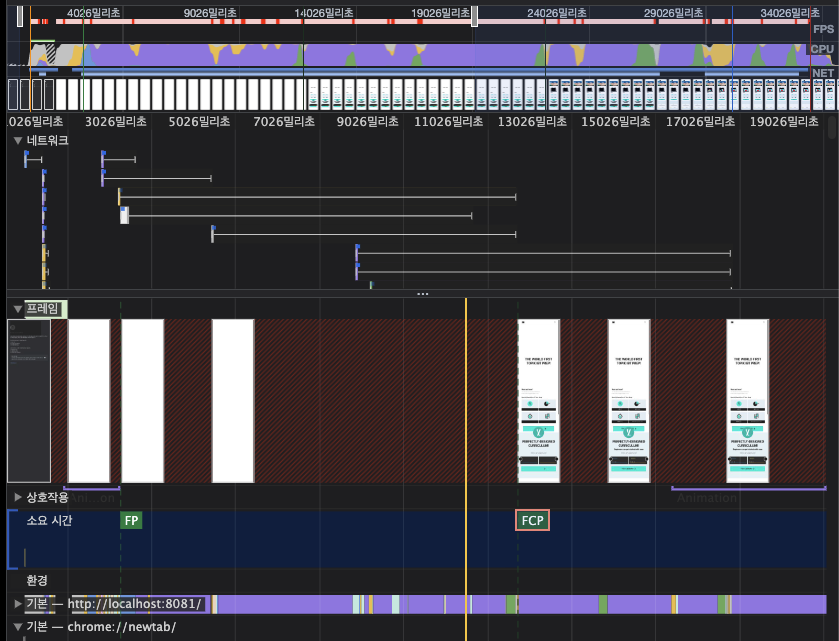Collapse the 네트워크 track

pyautogui.click(x=18, y=141)
